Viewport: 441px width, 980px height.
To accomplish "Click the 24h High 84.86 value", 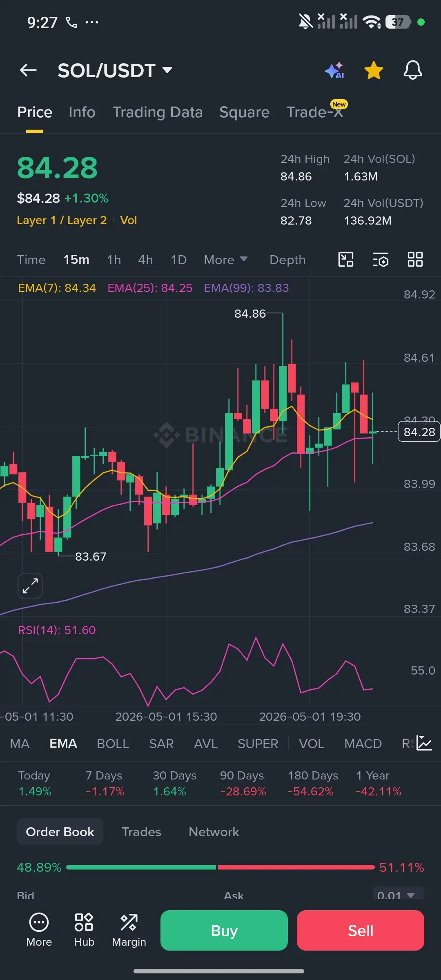I will click(x=296, y=176).
